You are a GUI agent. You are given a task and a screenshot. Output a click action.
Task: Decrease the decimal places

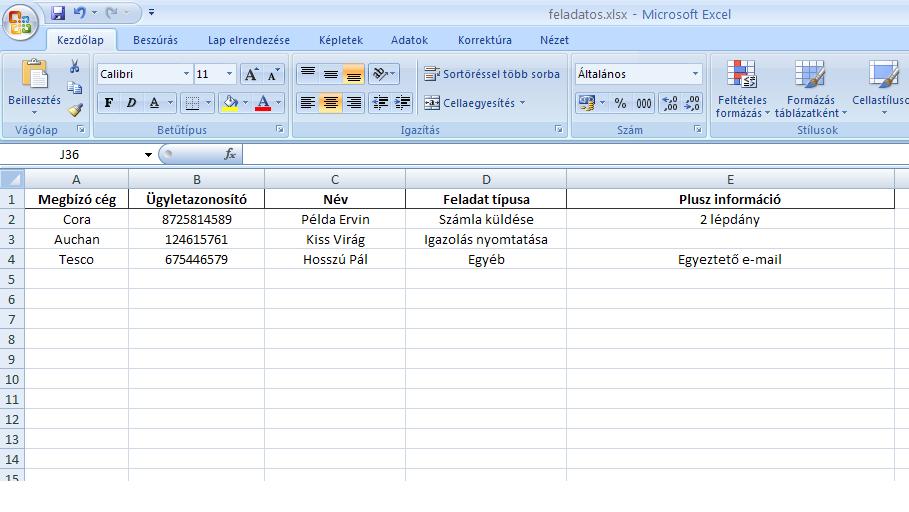point(692,103)
